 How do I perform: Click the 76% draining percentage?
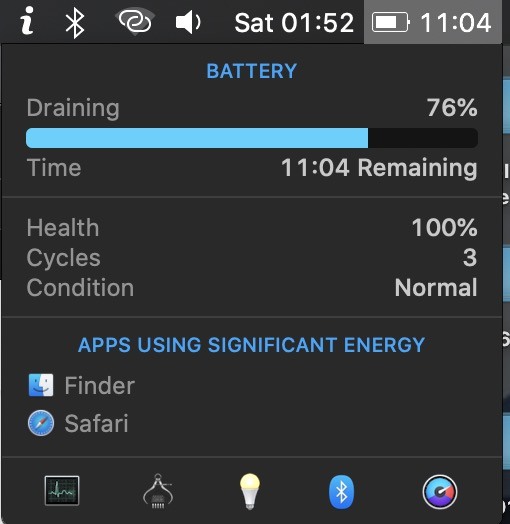pyautogui.click(x=452, y=108)
